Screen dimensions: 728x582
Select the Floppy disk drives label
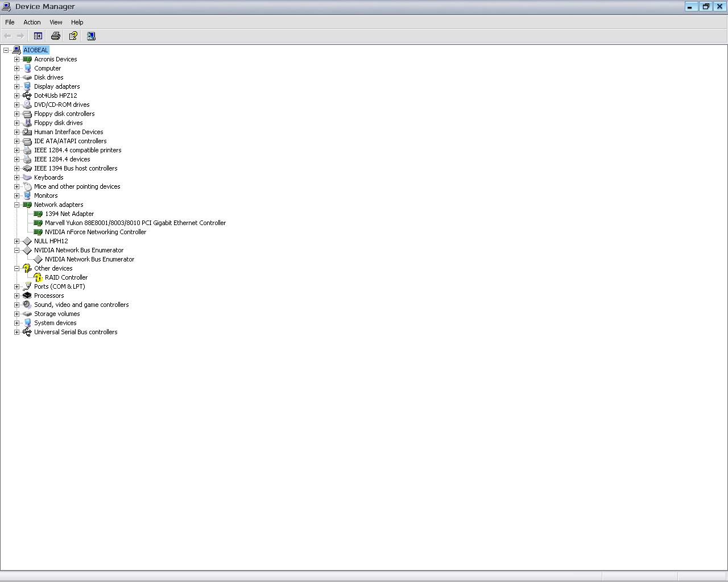(x=59, y=123)
